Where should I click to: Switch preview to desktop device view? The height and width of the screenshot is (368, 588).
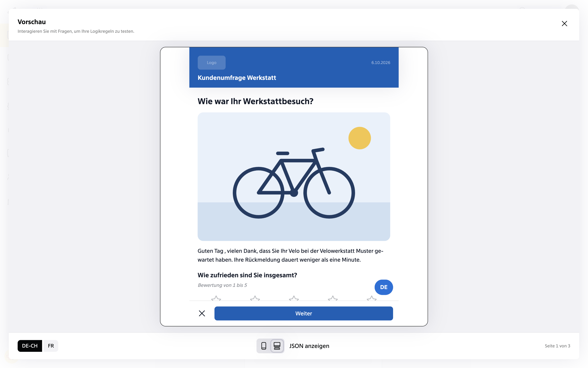point(277,346)
